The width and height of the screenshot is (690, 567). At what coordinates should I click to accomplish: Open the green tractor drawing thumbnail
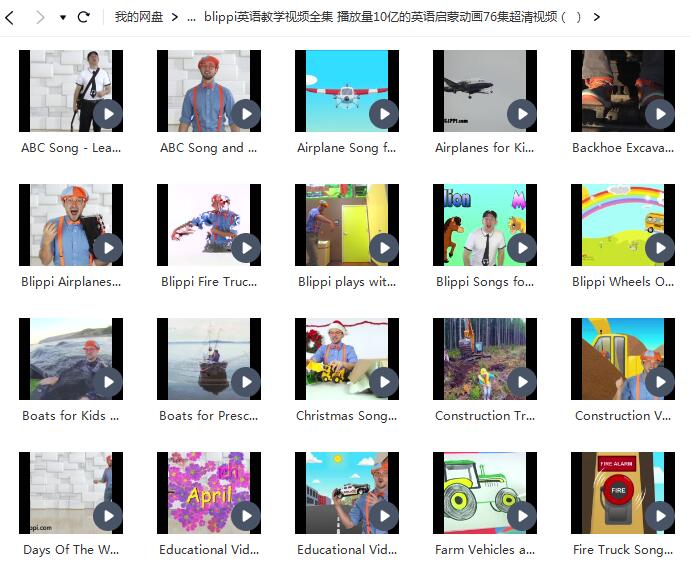(x=484, y=493)
